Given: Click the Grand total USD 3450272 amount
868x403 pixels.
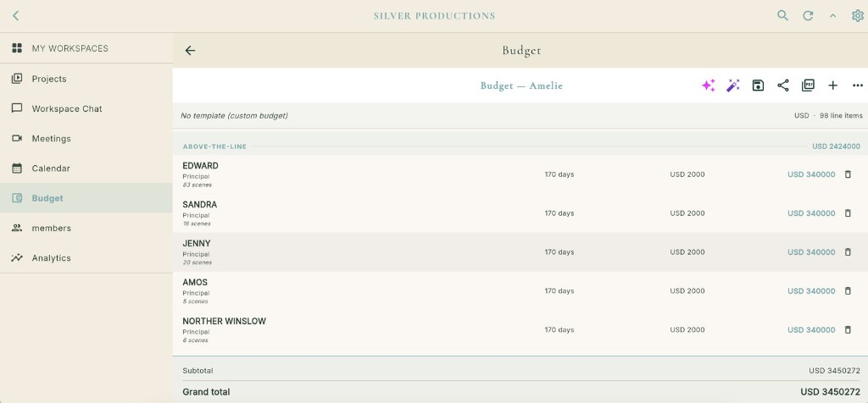Looking at the screenshot, I should click(x=831, y=391).
